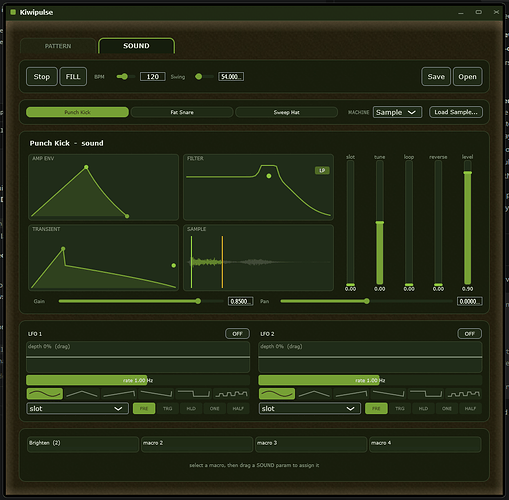Screen dimensions: 509x500
Task: Adjust the Pan slider
Action: tap(367, 301)
